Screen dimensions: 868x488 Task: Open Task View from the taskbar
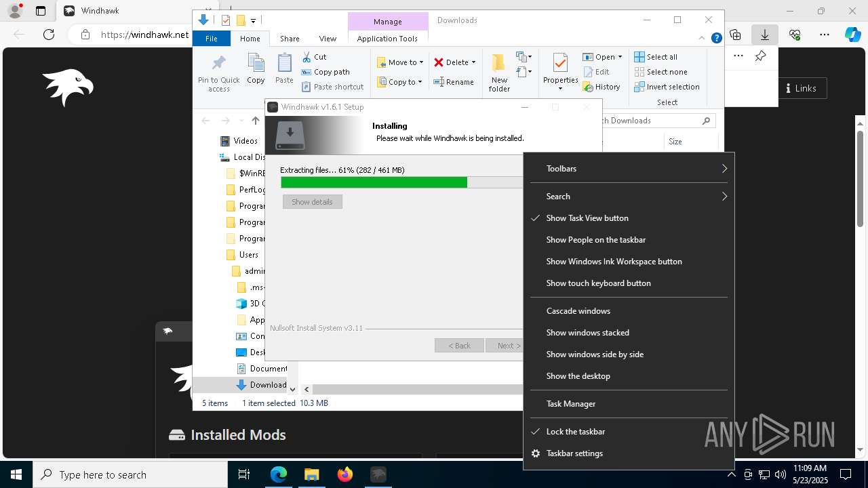(x=244, y=474)
